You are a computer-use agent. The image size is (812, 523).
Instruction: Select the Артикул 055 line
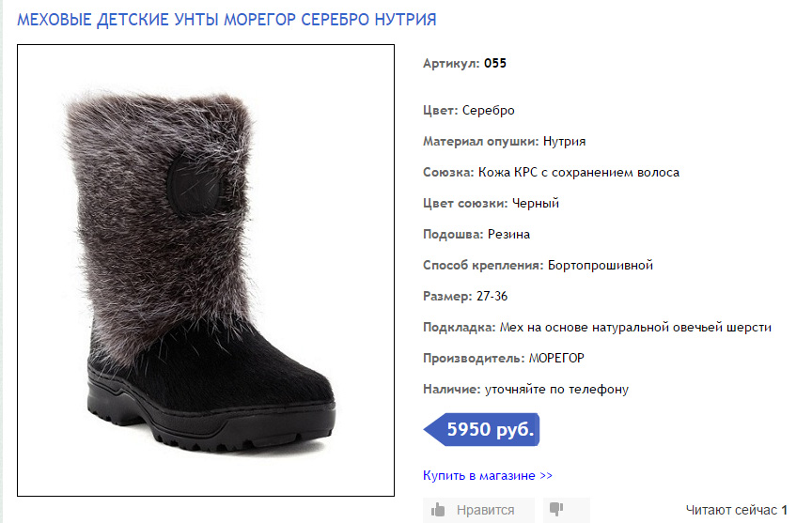[x=464, y=64]
